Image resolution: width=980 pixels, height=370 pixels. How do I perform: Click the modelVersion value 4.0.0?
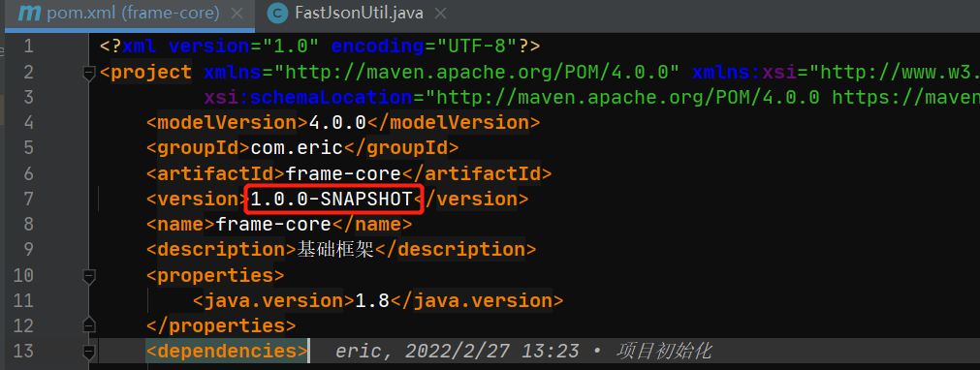[337, 122]
